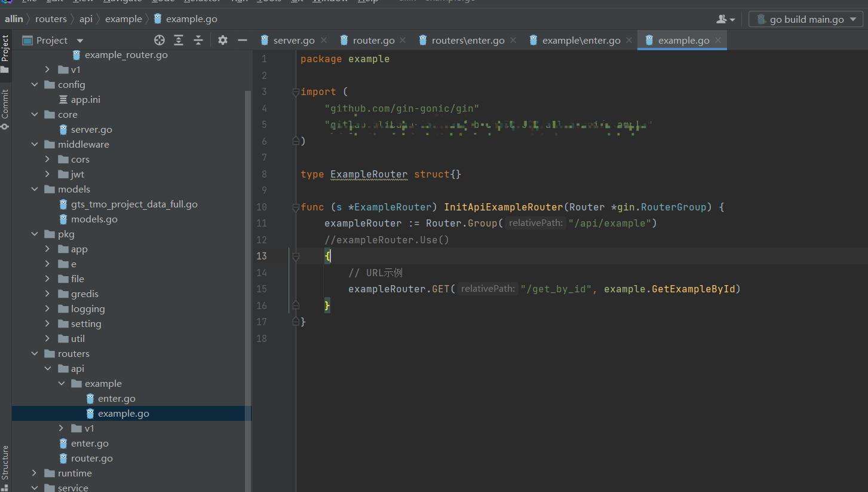Switch to the routers\enter.go tab
Screen dimensions: 868x492
pos(467,40)
